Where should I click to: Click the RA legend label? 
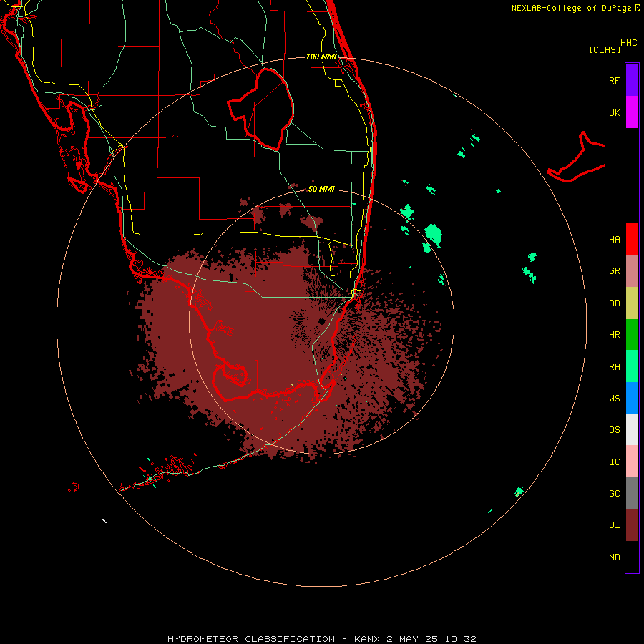point(615,367)
